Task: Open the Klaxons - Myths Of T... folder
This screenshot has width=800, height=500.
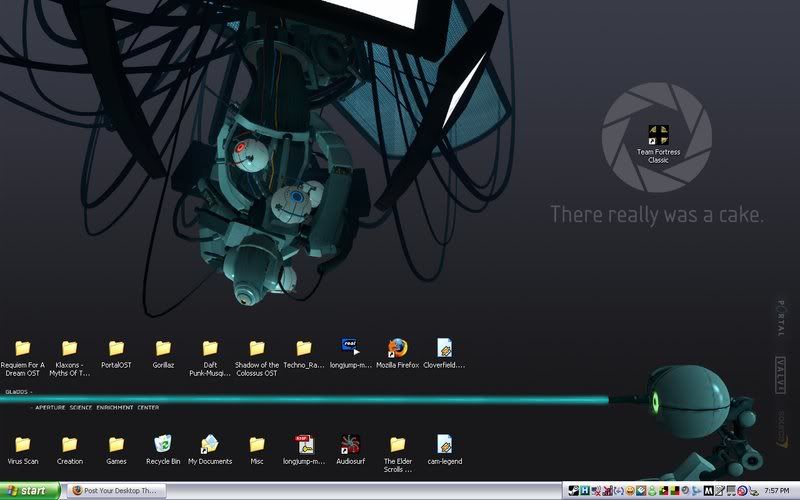Action: [x=69, y=348]
